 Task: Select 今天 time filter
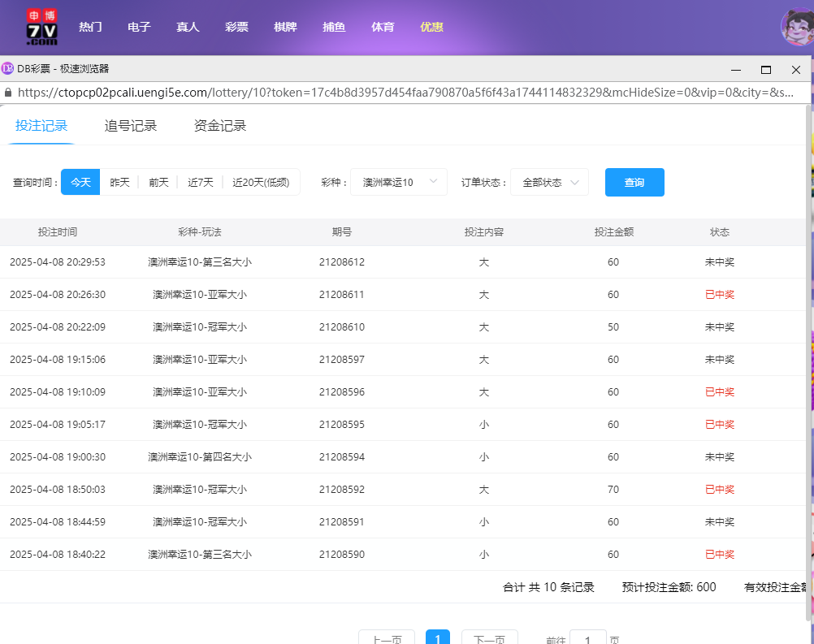coord(80,183)
